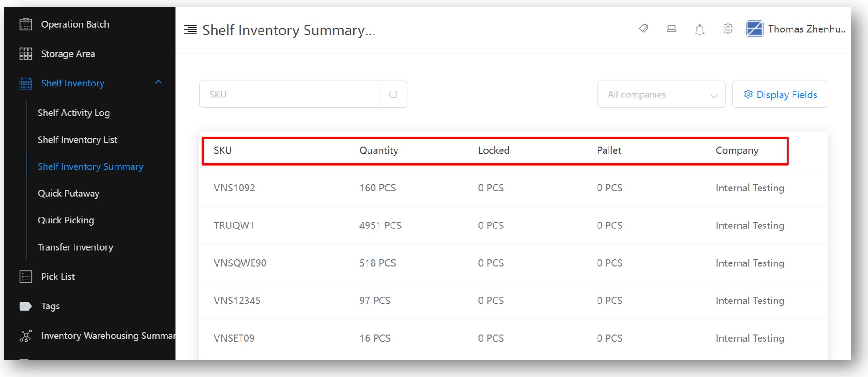Viewport: 868px width, 377px height.
Task: Open the settings gear in header
Action: tap(728, 29)
